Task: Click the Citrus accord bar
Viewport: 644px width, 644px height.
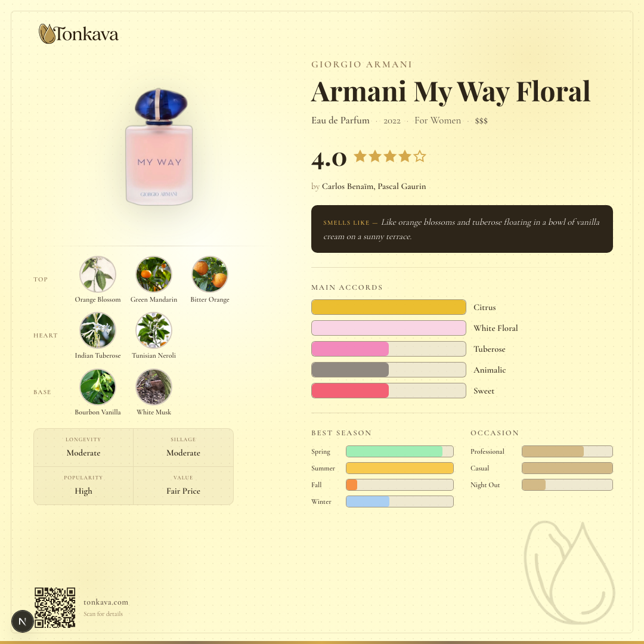Action: click(389, 307)
